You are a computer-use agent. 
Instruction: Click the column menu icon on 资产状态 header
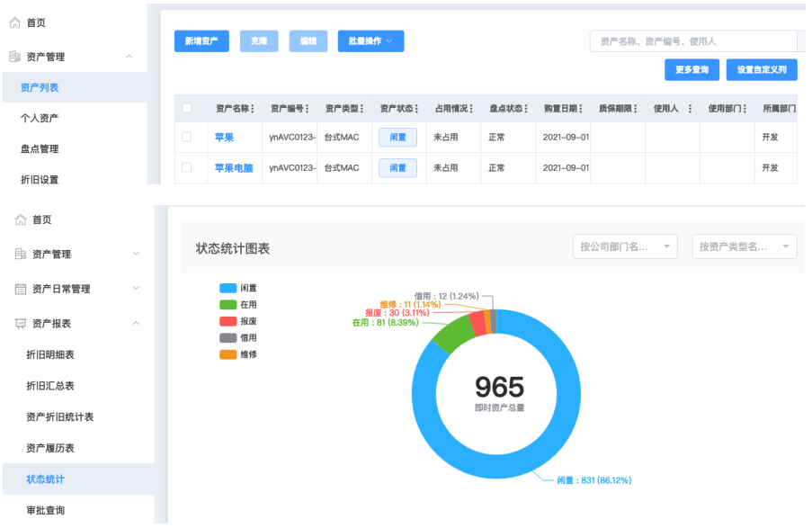[417, 109]
